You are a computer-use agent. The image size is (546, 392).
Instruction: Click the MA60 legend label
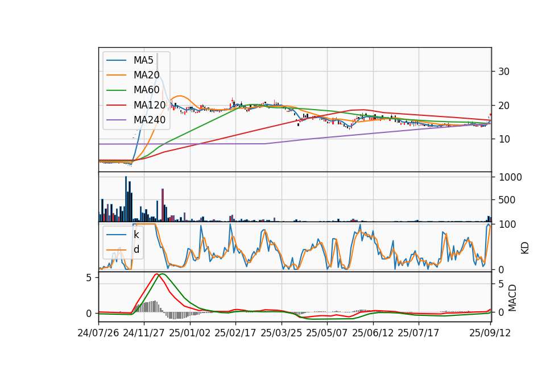pos(146,90)
